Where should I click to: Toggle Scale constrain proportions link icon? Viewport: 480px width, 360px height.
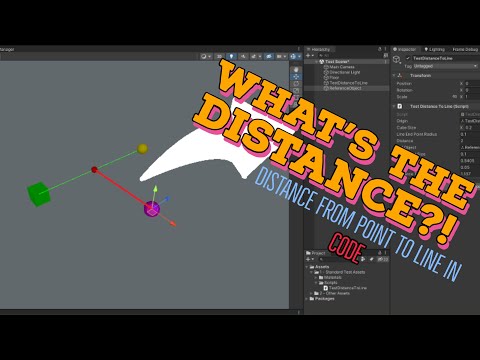click(x=455, y=97)
